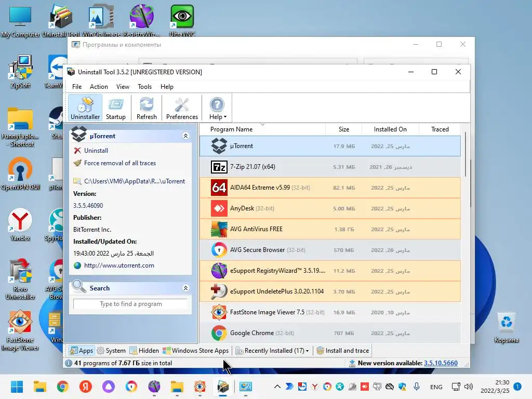Switch to the Hidden tab
The width and height of the screenshot is (532, 399).
click(x=144, y=351)
